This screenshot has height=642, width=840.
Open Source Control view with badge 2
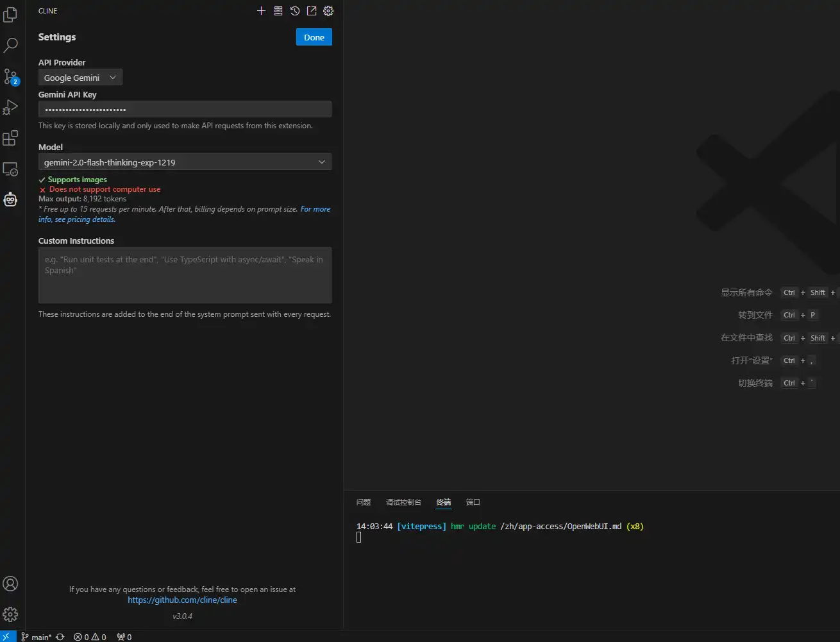point(10,77)
